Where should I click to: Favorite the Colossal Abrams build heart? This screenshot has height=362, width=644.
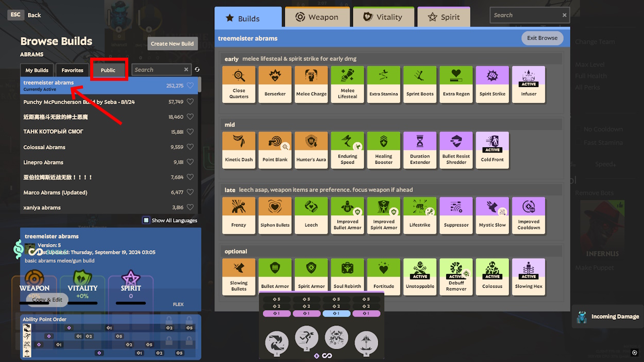(x=190, y=147)
